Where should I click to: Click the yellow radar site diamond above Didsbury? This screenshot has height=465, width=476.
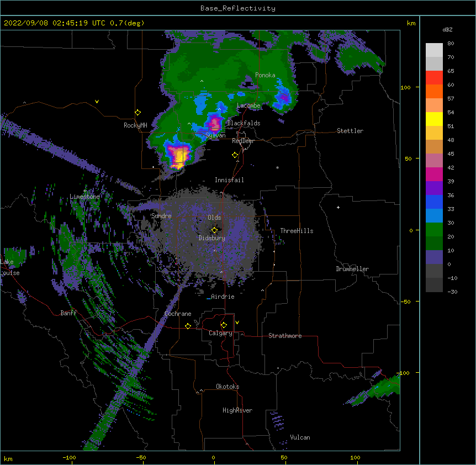click(x=214, y=230)
